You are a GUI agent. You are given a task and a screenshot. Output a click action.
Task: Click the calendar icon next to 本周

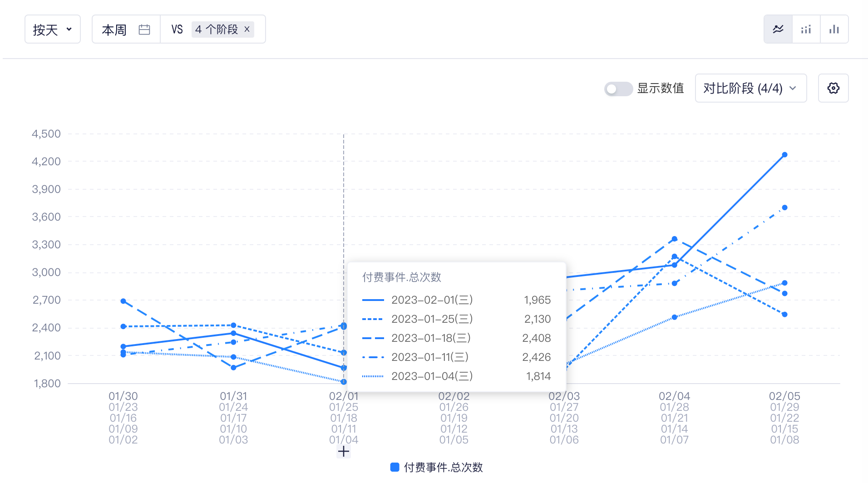144,29
